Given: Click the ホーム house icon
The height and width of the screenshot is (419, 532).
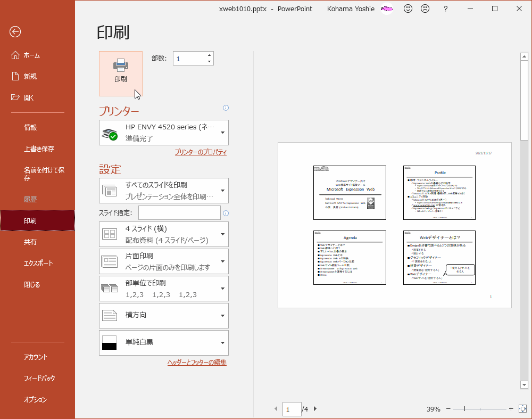Looking at the screenshot, I should coord(15,55).
